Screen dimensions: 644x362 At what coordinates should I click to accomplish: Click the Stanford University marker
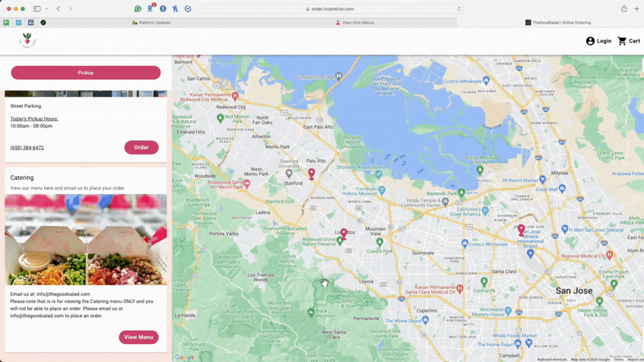289,174
